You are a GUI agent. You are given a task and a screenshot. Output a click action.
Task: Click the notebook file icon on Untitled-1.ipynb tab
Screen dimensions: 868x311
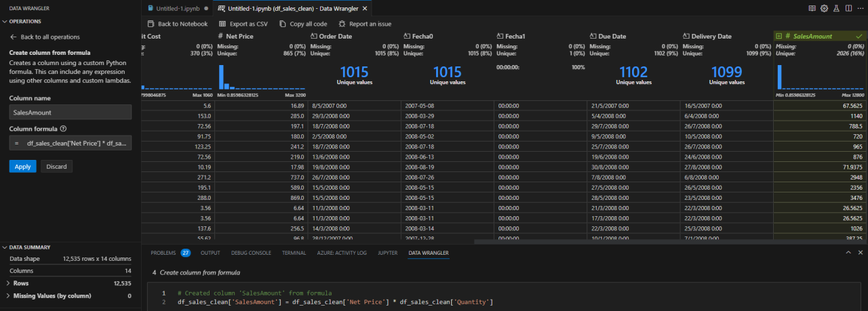tap(151, 8)
